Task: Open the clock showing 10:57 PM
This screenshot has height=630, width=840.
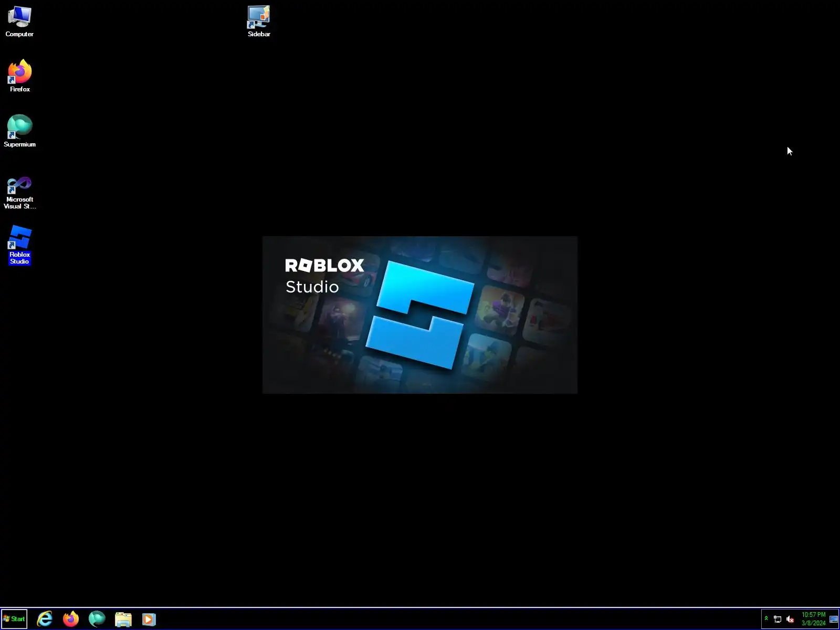Action: 813,619
